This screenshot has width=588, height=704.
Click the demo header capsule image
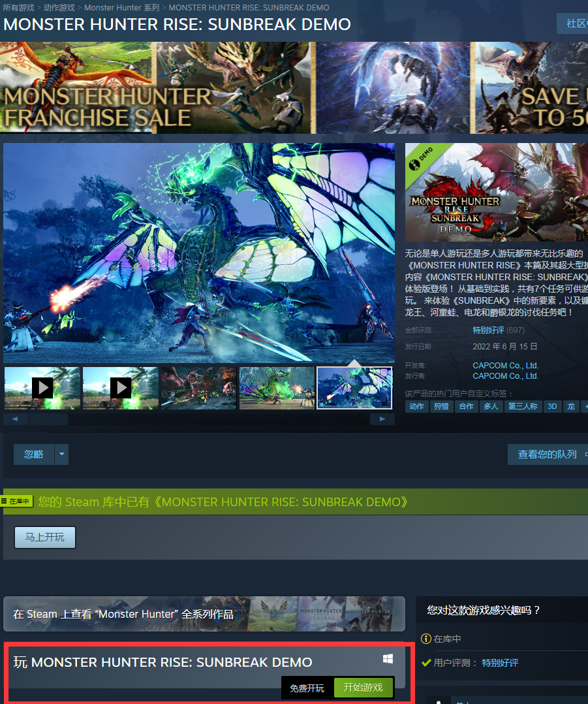point(496,193)
